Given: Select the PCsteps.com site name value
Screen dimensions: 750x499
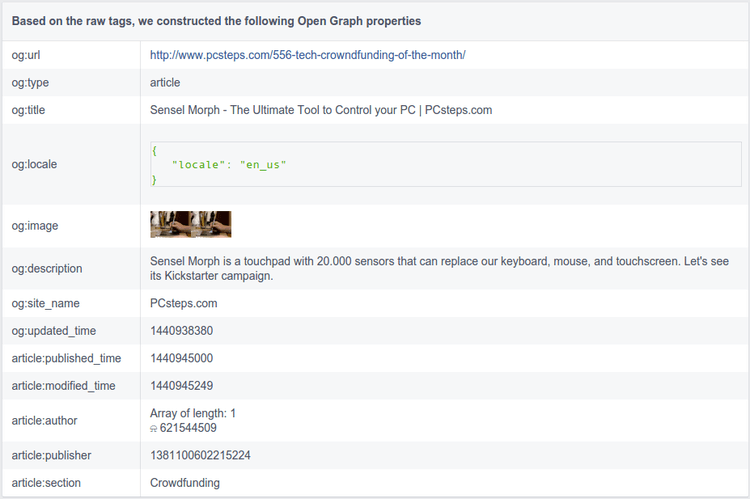Looking at the screenshot, I should point(184,303).
